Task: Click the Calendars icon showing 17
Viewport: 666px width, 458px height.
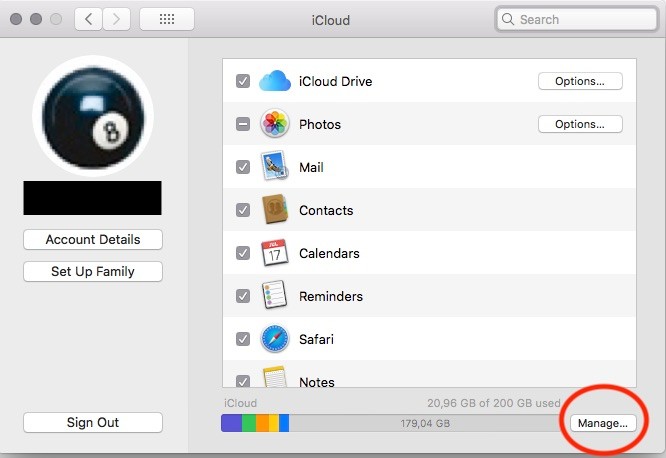Action: (x=274, y=252)
